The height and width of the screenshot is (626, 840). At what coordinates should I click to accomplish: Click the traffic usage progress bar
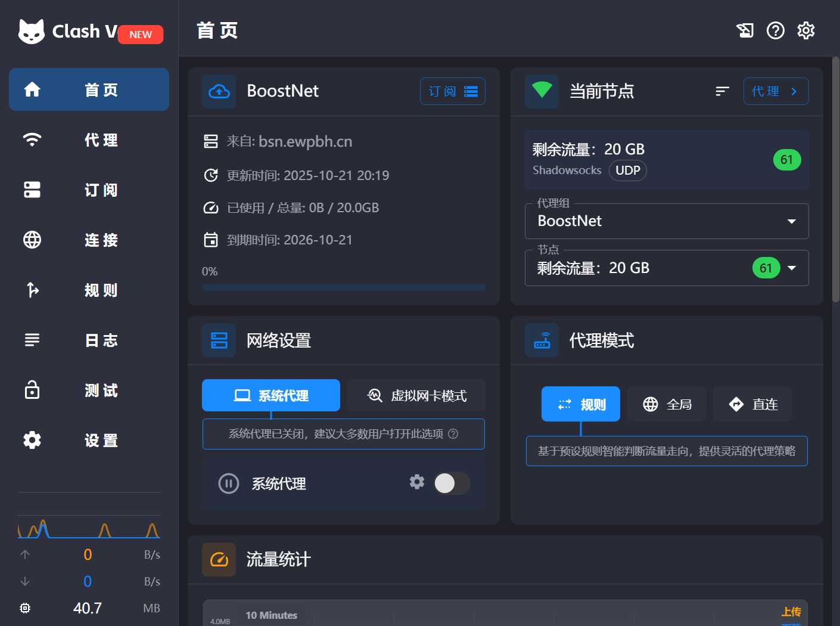pyautogui.click(x=343, y=287)
